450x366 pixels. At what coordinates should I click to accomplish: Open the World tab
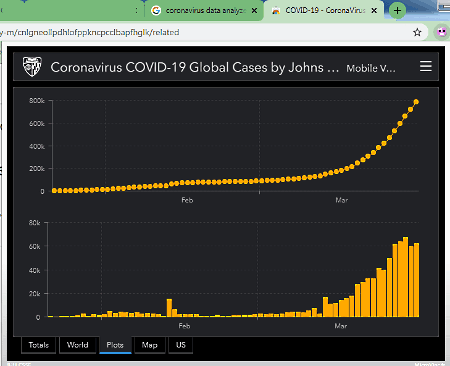point(78,345)
